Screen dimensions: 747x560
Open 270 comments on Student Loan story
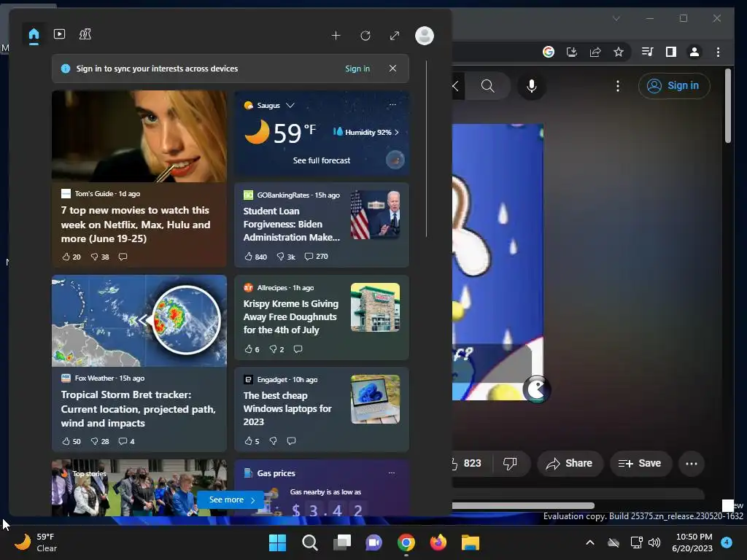click(x=317, y=256)
